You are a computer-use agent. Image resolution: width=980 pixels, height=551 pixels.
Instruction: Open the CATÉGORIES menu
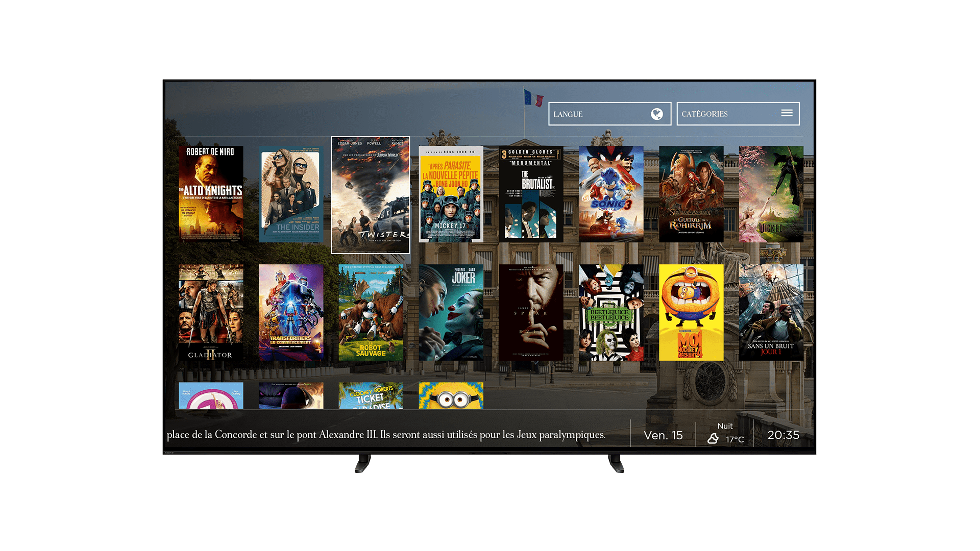click(x=738, y=113)
